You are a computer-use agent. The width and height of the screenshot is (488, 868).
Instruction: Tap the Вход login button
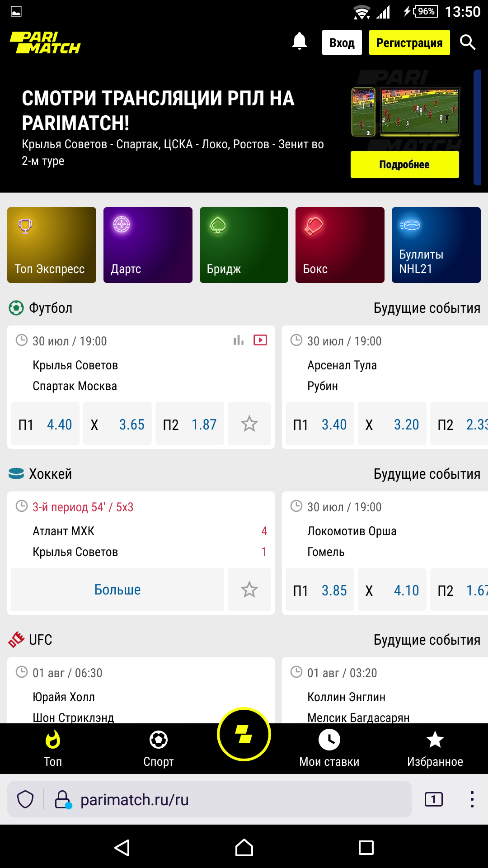(x=342, y=42)
